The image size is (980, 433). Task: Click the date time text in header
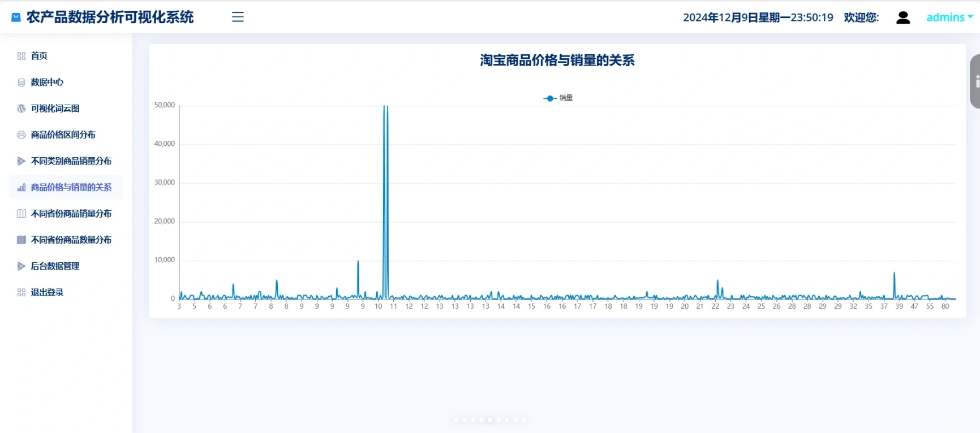coord(758,18)
